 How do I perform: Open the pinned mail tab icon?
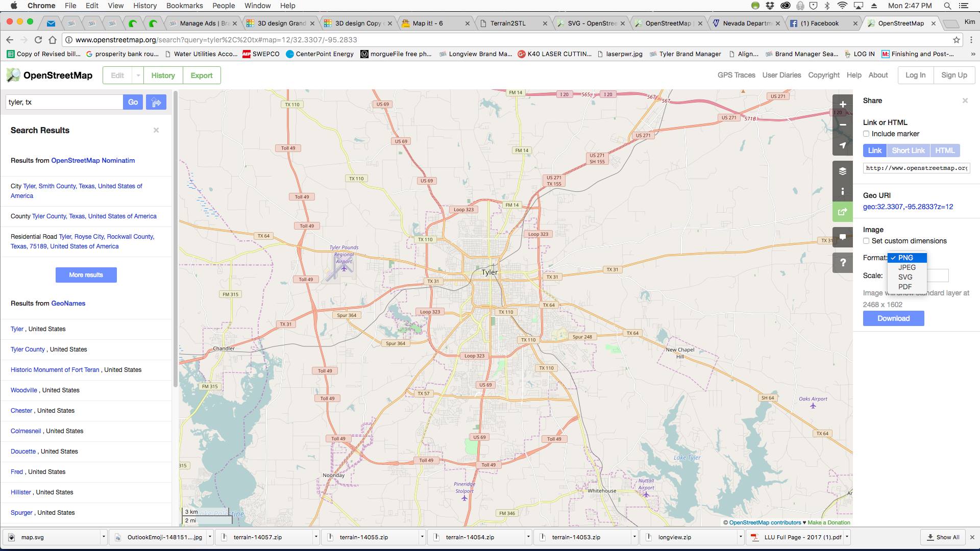(x=51, y=23)
